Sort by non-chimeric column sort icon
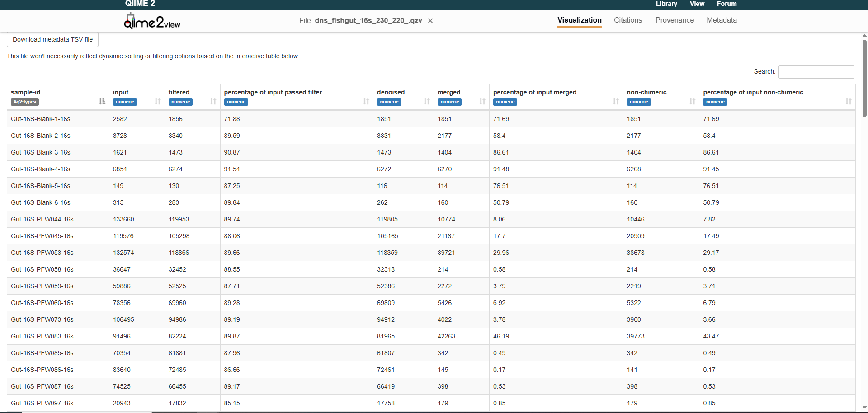868x413 pixels. pos(692,101)
